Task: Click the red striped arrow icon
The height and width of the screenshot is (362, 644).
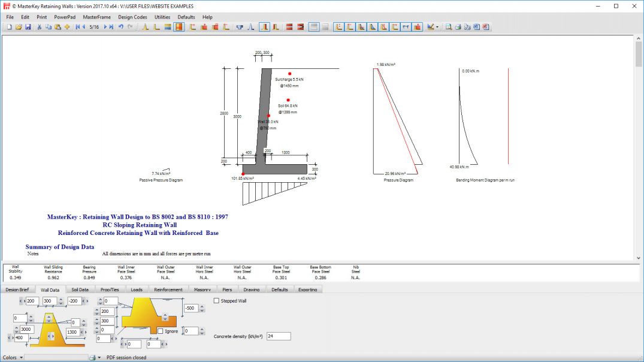Action: pos(301,27)
